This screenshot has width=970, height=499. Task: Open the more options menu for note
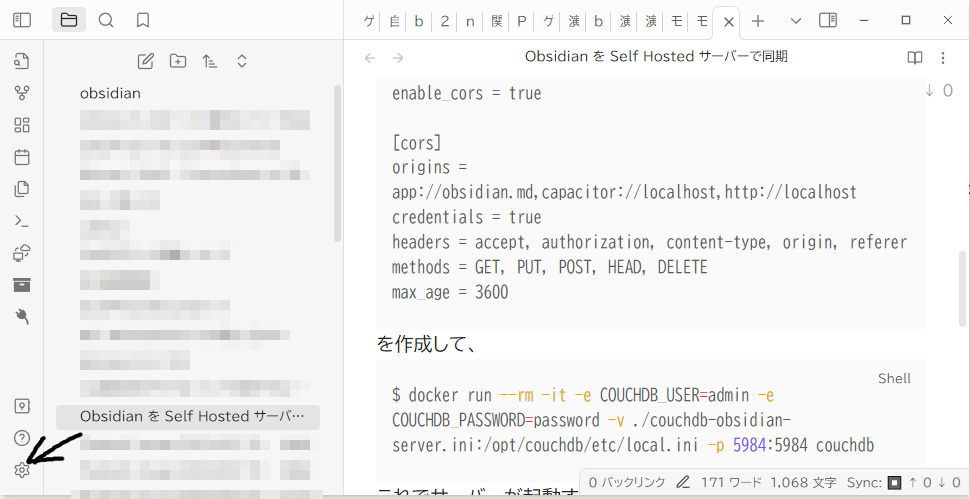tap(943, 57)
